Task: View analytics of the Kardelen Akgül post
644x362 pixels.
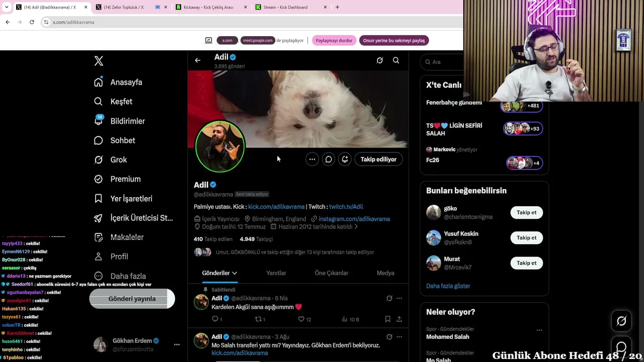Action: click(x=350, y=319)
